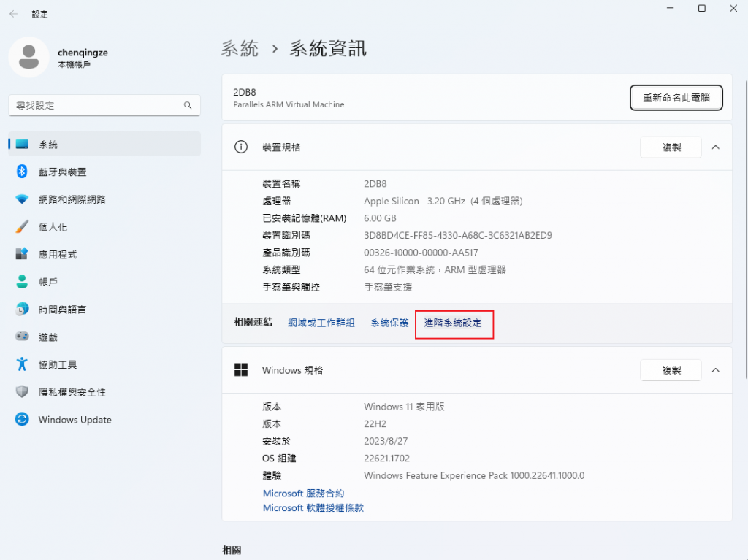Click the search magnifier icon

[188, 105]
